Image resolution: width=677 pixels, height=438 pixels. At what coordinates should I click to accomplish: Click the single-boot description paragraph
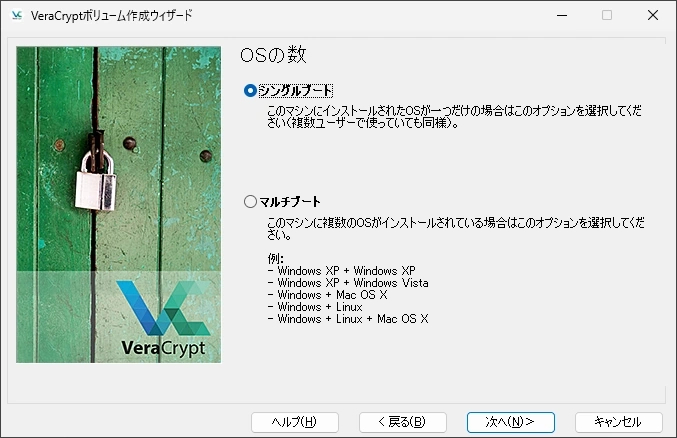pos(454,117)
